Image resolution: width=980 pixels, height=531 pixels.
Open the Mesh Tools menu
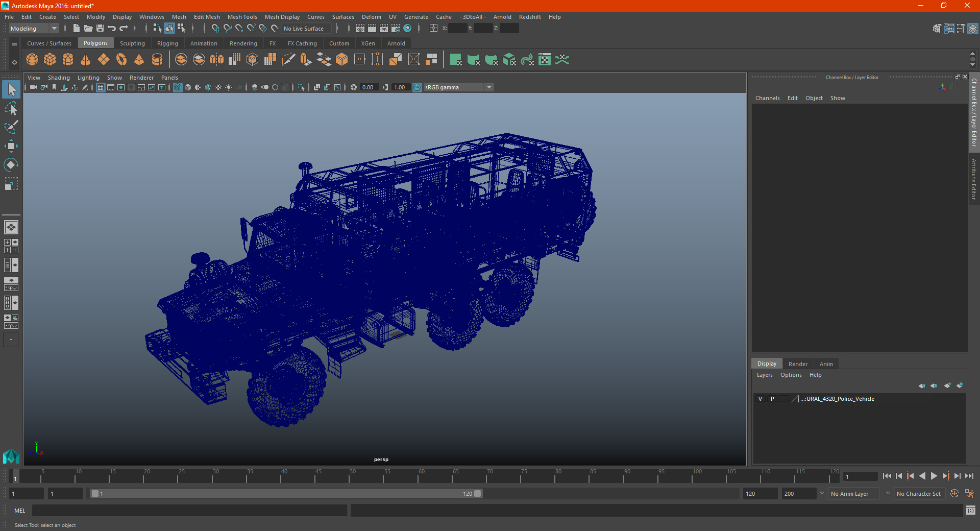pyautogui.click(x=242, y=17)
